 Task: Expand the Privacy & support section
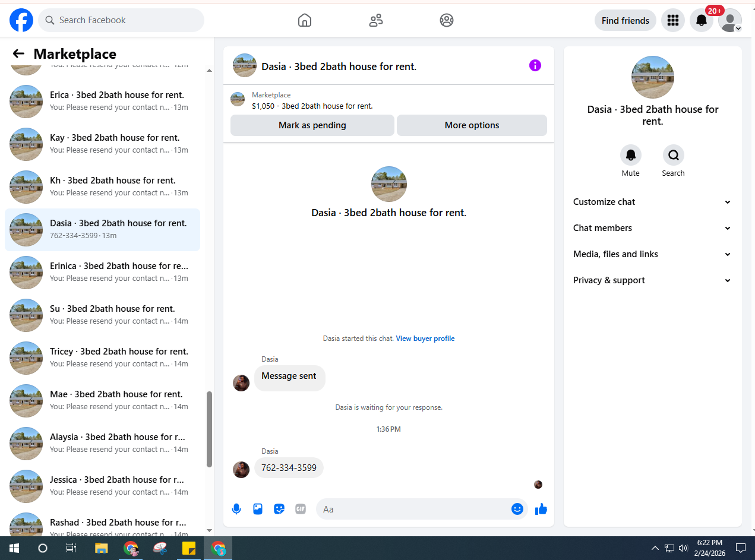(x=653, y=280)
